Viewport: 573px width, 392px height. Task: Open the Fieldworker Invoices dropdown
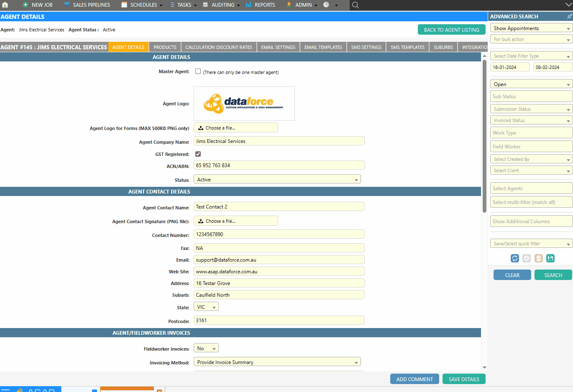(x=206, y=349)
